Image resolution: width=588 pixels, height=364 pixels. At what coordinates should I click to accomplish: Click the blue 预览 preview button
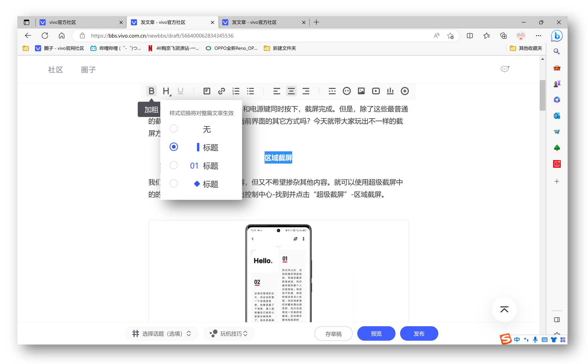[376, 333]
